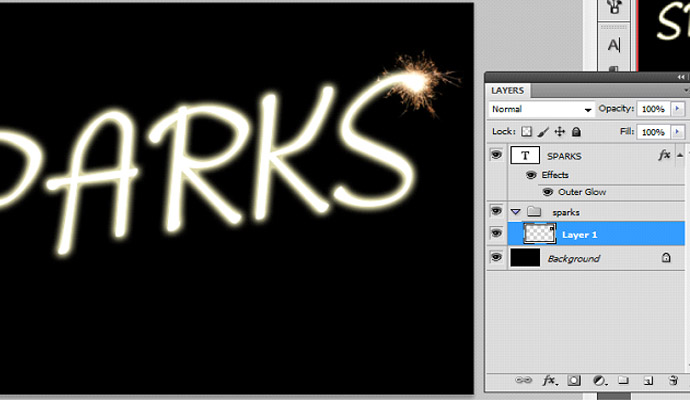Delete layer trash icon
Screen dimensions: 690x400
point(673,380)
